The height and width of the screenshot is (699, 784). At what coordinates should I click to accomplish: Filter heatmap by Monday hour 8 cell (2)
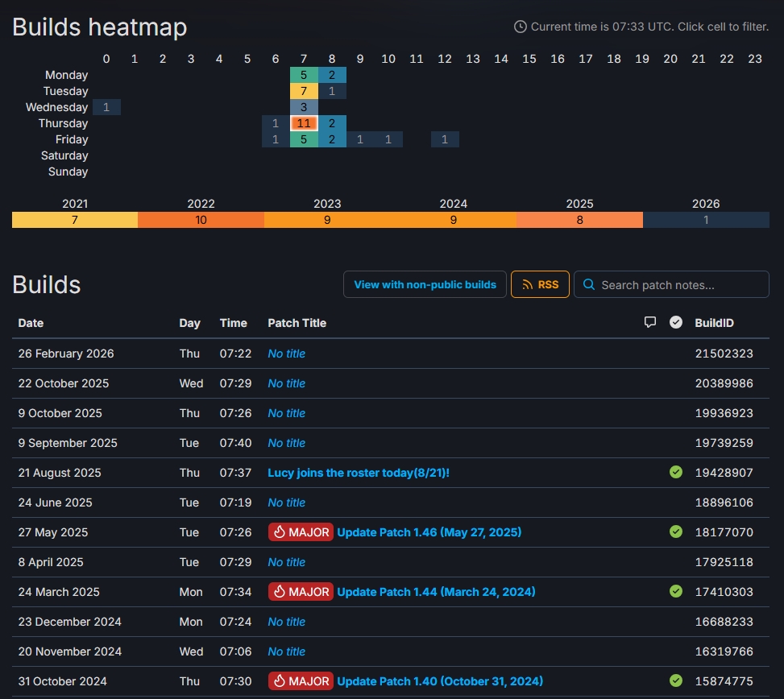332,75
